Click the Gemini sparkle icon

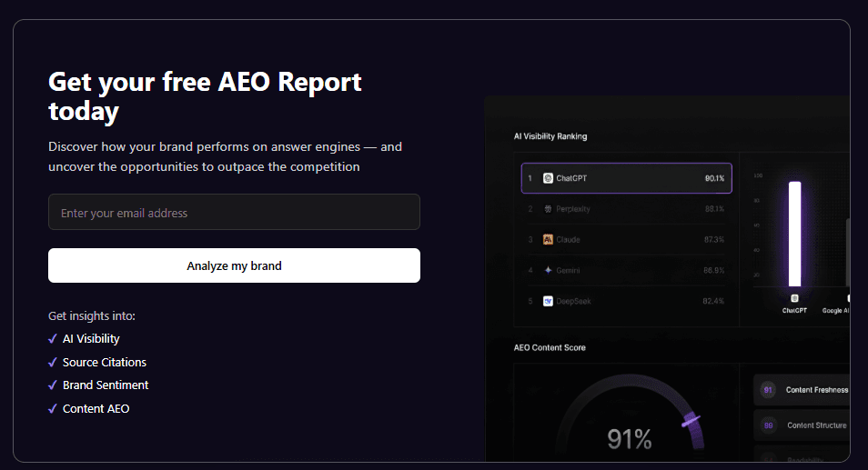click(x=548, y=270)
